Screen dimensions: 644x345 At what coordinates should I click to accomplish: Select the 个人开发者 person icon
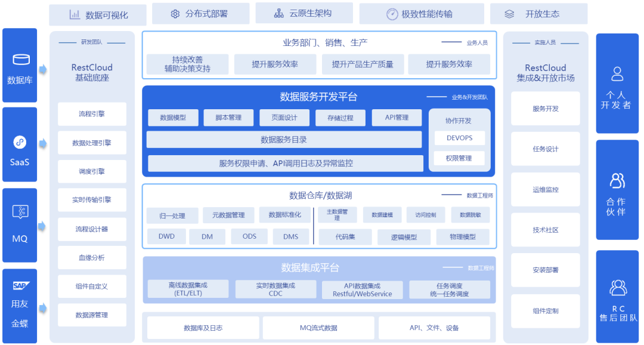click(x=617, y=75)
